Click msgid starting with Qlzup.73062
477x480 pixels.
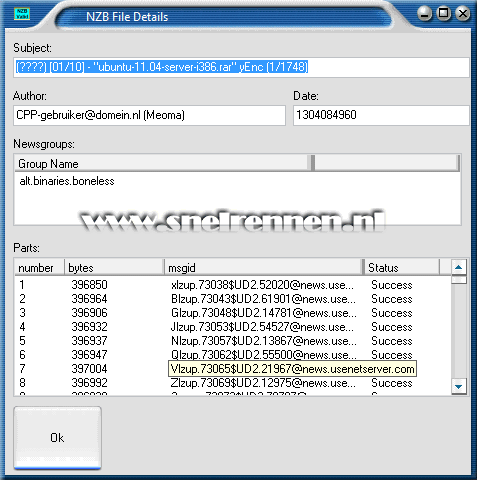(x=263, y=354)
